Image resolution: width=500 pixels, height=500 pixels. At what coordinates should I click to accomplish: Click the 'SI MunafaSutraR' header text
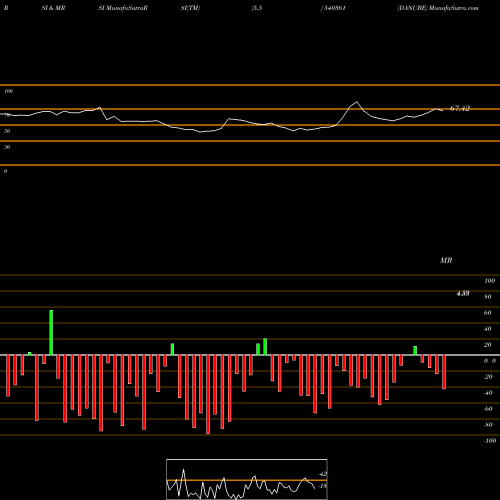123,8
